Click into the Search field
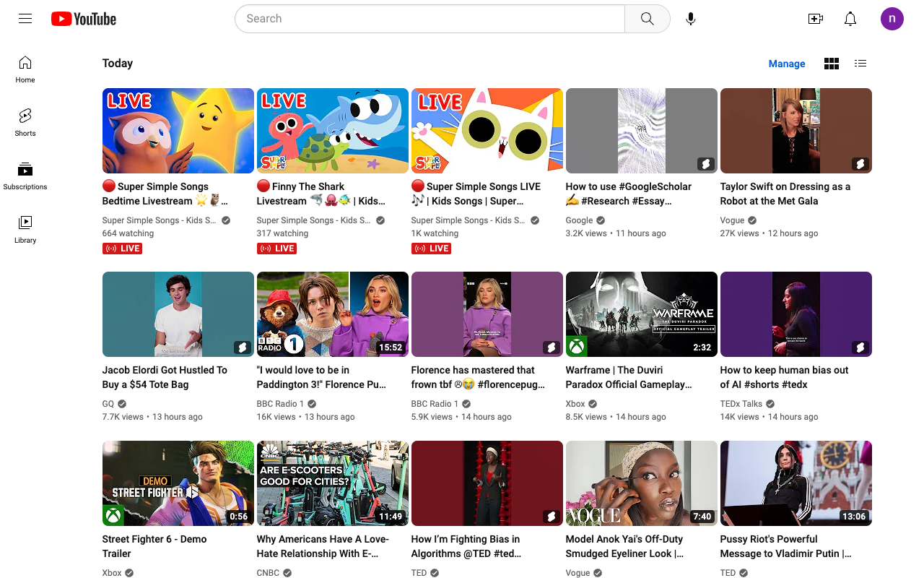 click(x=430, y=19)
